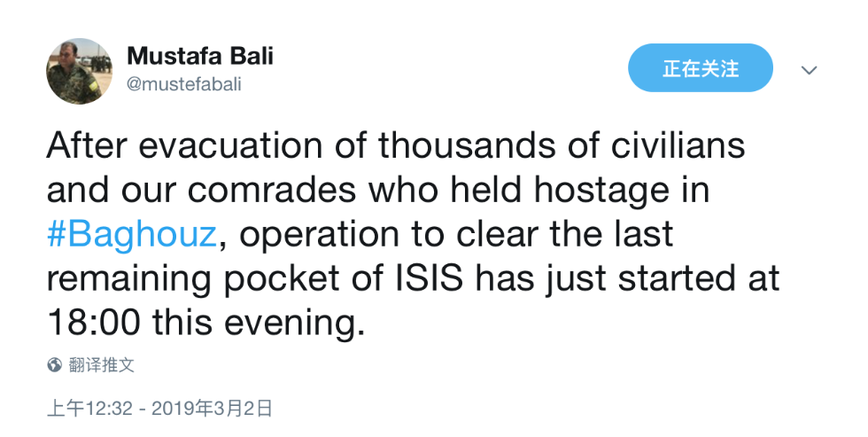The width and height of the screenshot is (868, 437).
Task: Click the tweet's first line 'After evacuation'
Action: (184, 145)
